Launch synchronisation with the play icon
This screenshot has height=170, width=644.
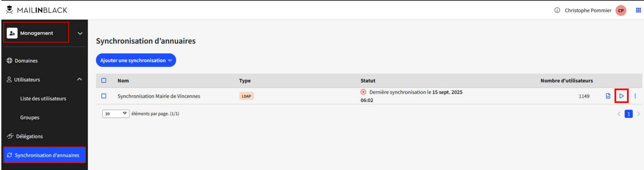tap(621, 96)
